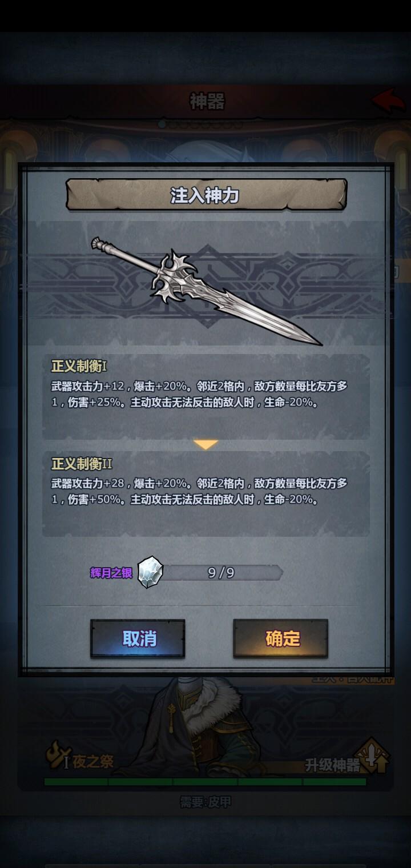Click the 9/9 material progress bar

tap(222, 573)
